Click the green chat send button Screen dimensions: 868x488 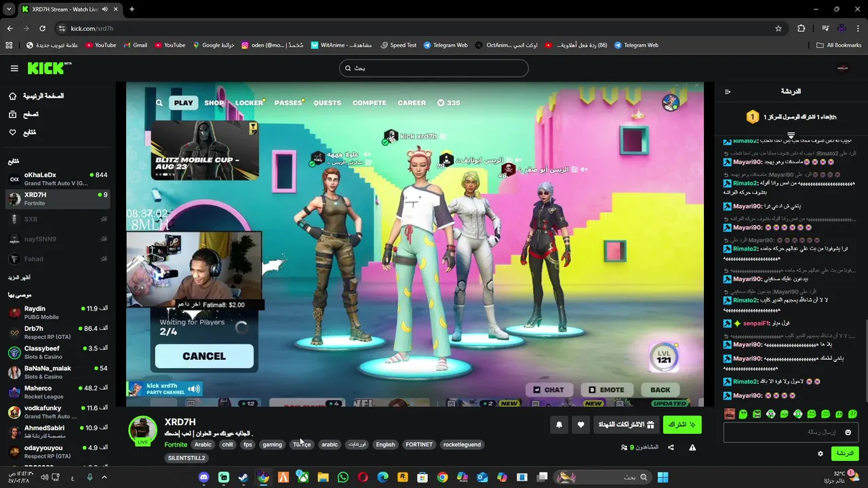coord(844,453)
